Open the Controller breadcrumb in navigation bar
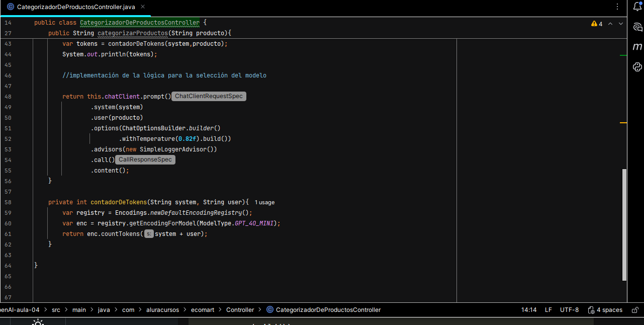Screen dimensions: 644x325 [240, 310]
